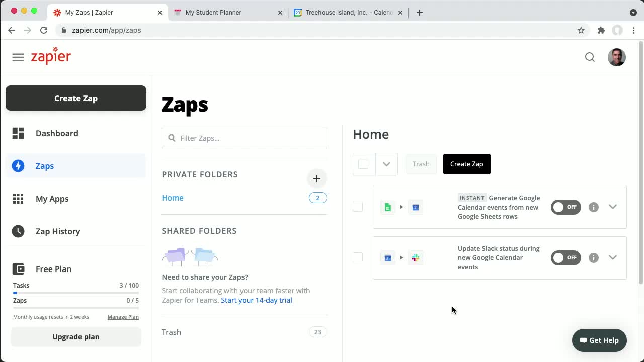Follow the Manage Plan link
The height and width of the screenshot is (362, 644).
point(123,317)
